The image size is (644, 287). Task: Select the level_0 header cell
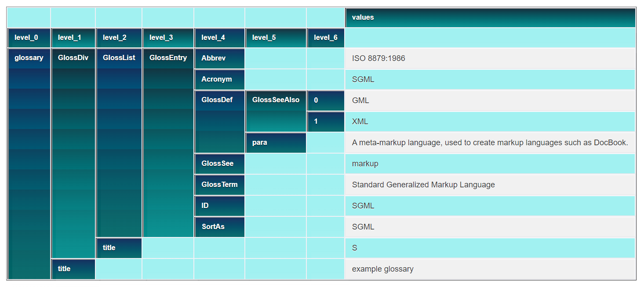(x=29, y=38)
